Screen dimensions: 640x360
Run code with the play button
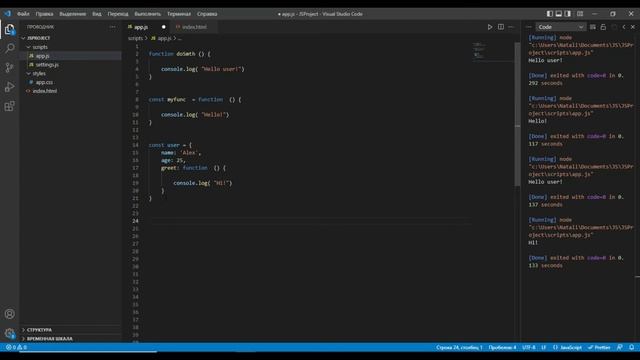489,27
